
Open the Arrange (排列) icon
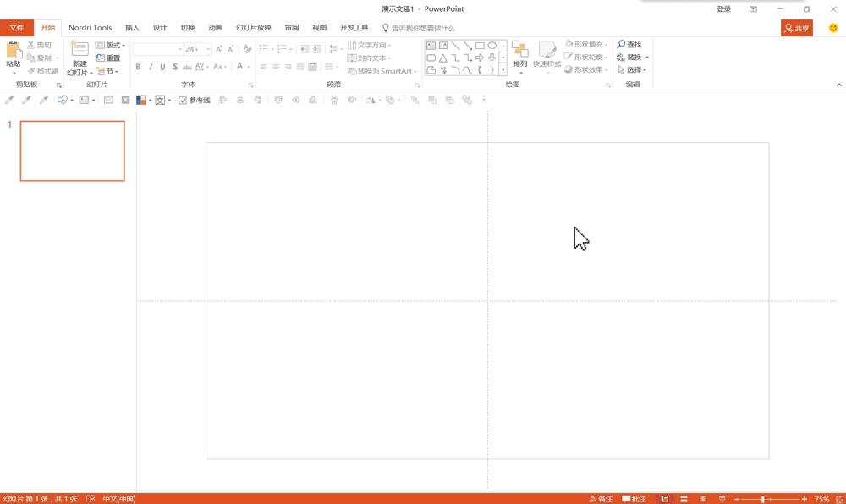point(519,50)
